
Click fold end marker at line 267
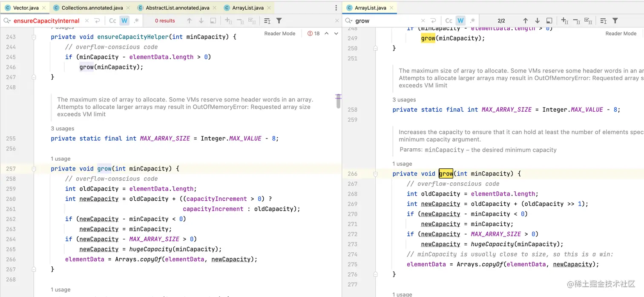[x=34, y=269]
